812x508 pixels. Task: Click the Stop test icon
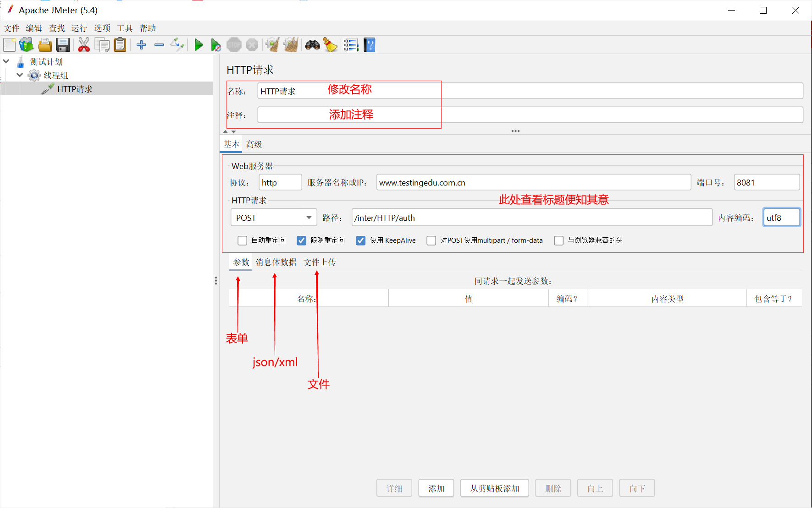coord(234,45)
